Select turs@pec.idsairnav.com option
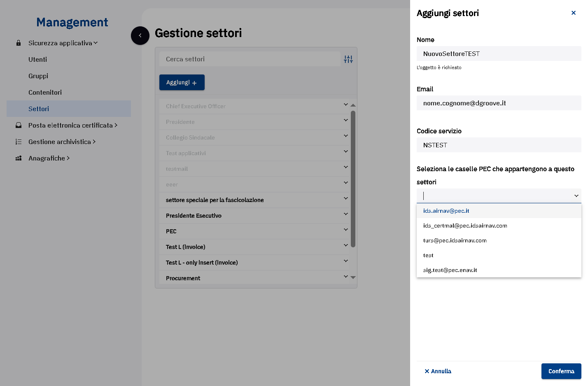 [499, 240]
